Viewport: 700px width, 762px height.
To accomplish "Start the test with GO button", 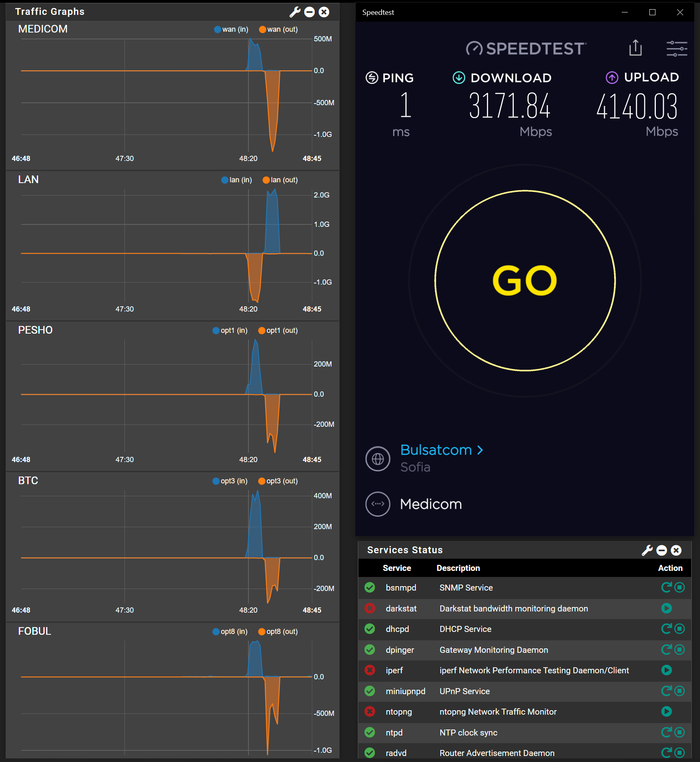I will (525, 281).
